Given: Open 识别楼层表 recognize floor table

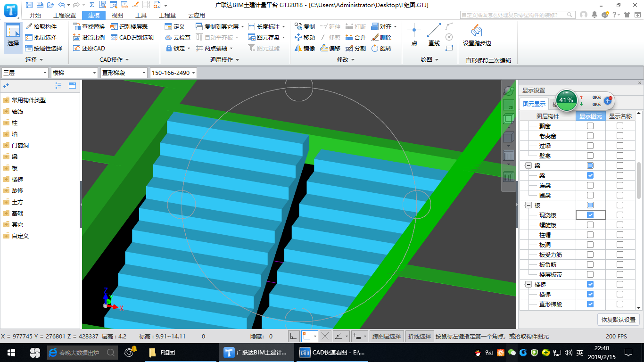Looking at the screenshot, I should point(129,26).
